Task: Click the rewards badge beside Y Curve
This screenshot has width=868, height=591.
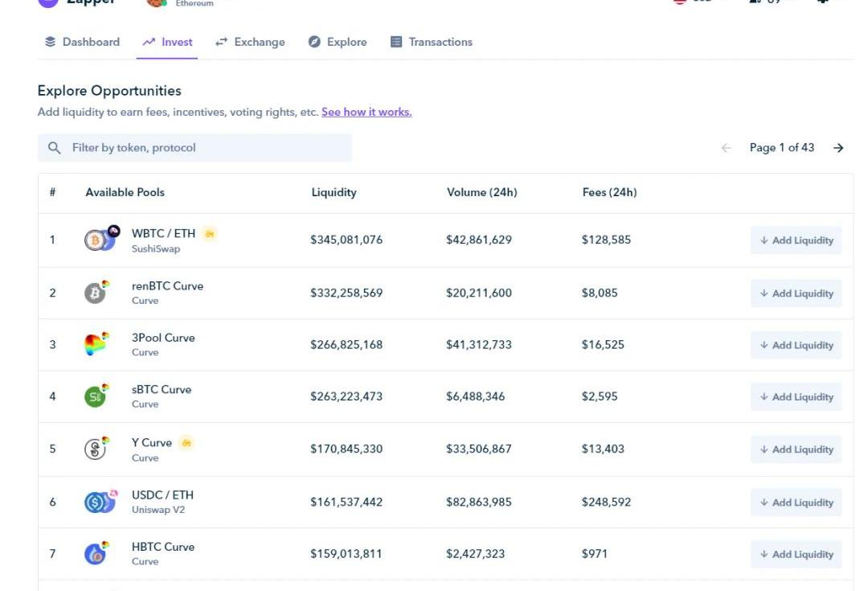Action: click(186, 442)
